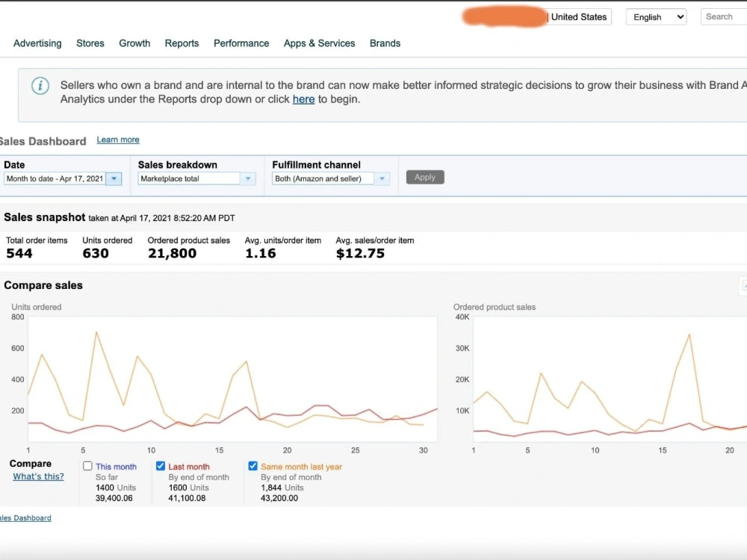The height and width of the screenshot is (560, 747).
Task: Open the Sales Dashboard link at the bottom
Action: (x=25, y=517)
